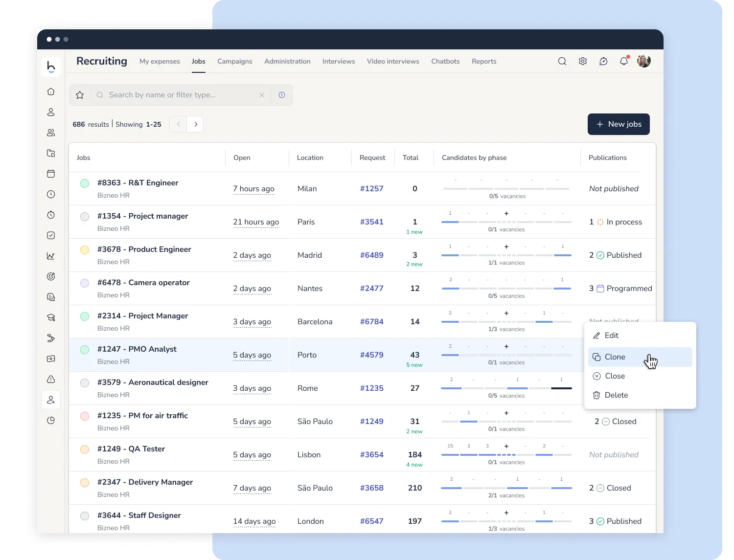This screenshot has height=560, width=734.
Task: Focus the Search by name input
Action: click(x=181, y=95)
